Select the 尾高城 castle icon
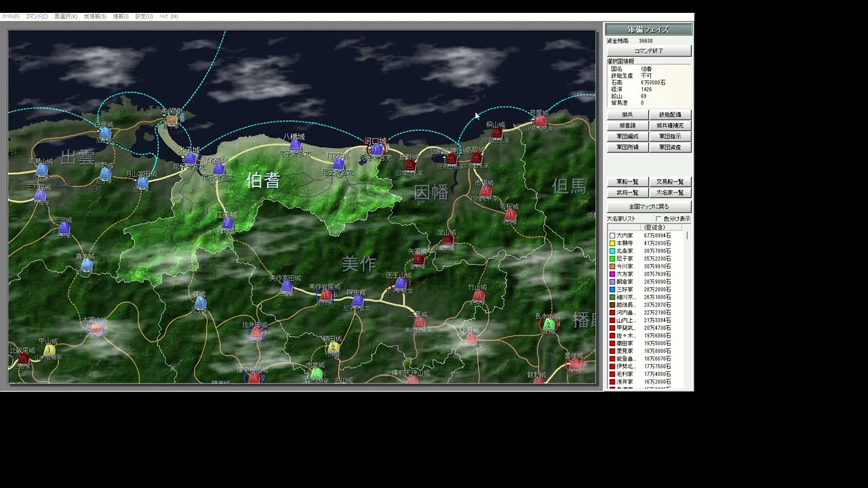Image resolution: width=868 pixels, height=488 pixels. click(x=218, y=169)
